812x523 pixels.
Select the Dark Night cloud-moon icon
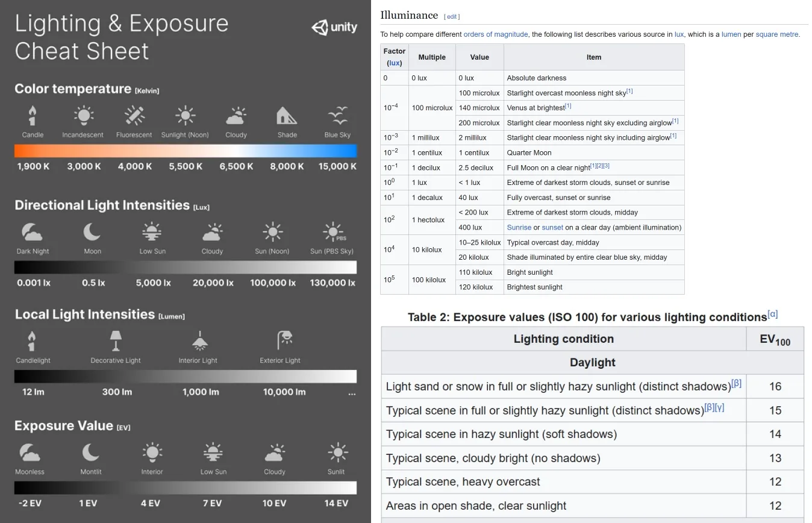(x=33, y=232)
